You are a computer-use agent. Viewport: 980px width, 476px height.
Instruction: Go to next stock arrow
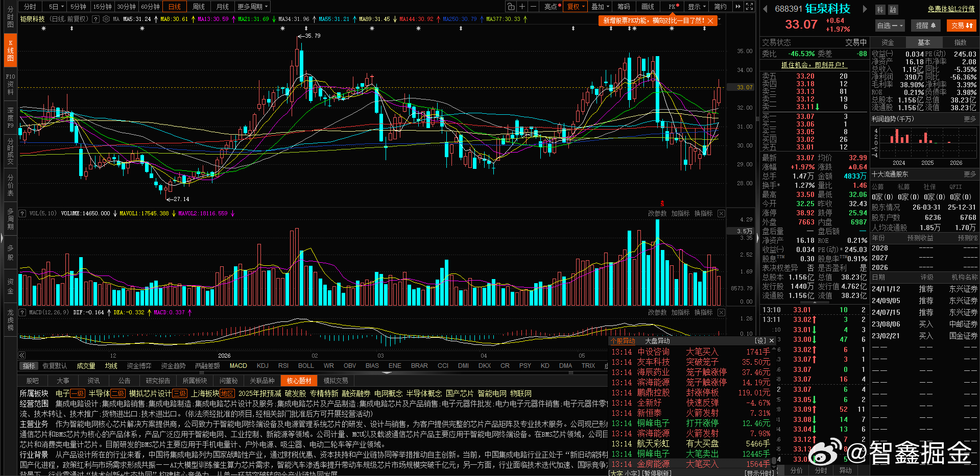coord(865,9)
